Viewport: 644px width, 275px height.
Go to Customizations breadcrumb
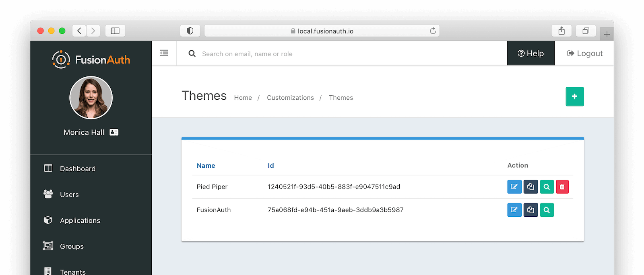pyautogui.click(x=290, y=98)
